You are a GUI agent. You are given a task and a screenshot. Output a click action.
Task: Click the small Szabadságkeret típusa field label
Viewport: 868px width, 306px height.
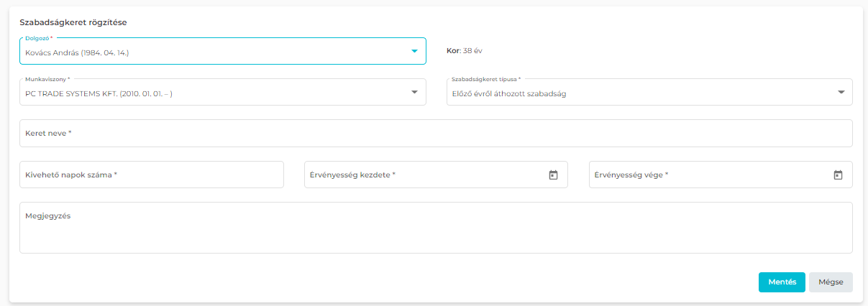pos(485,79)
